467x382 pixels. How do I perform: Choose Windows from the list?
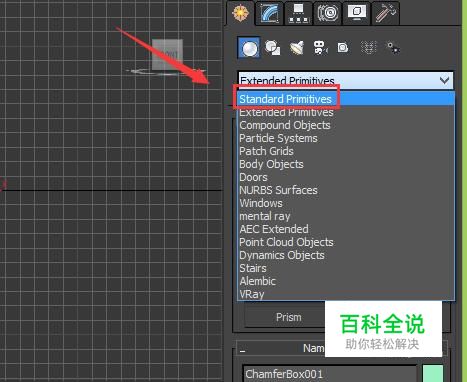(x=346, y=203)
